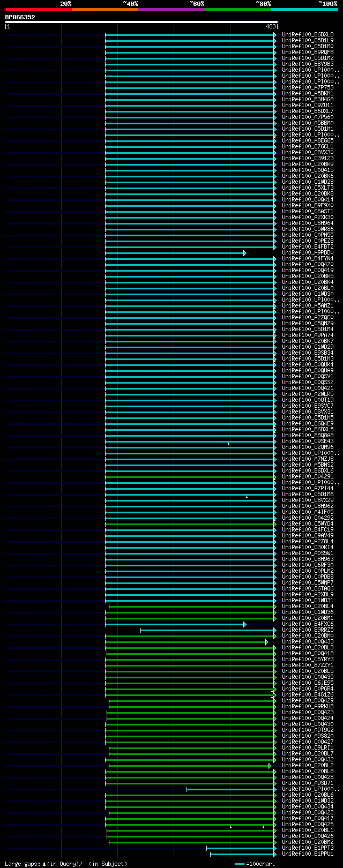The height and width of the screenshot is (868, 343).
Task: Click the cyan ~100% identity legend segment
Action: click(x=304, y=10)
